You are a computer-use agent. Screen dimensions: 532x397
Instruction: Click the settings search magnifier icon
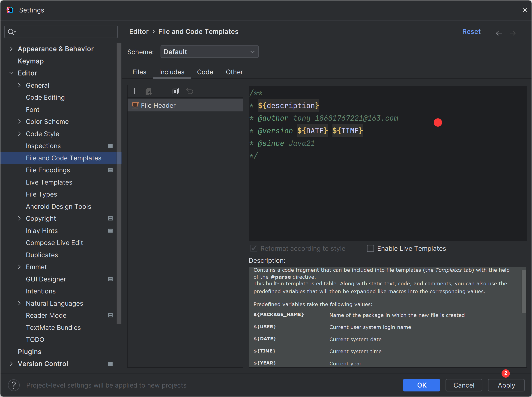(x=11, y=32)
